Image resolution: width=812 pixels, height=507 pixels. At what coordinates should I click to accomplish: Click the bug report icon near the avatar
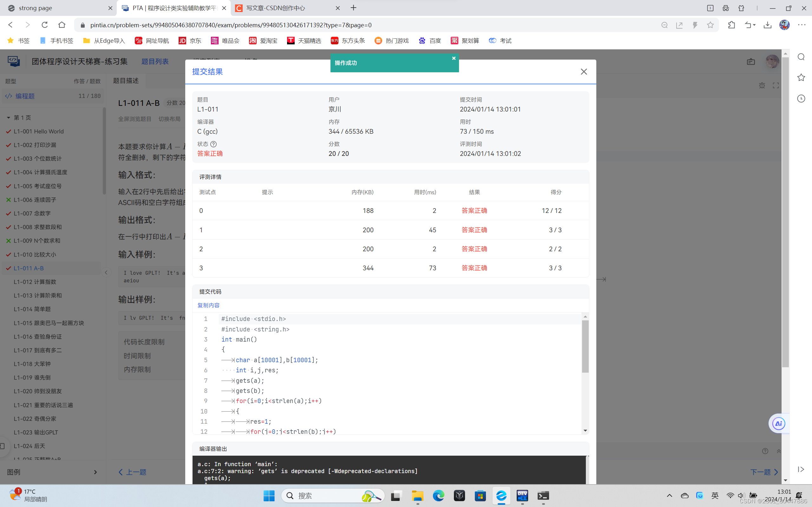pos(762,86)
